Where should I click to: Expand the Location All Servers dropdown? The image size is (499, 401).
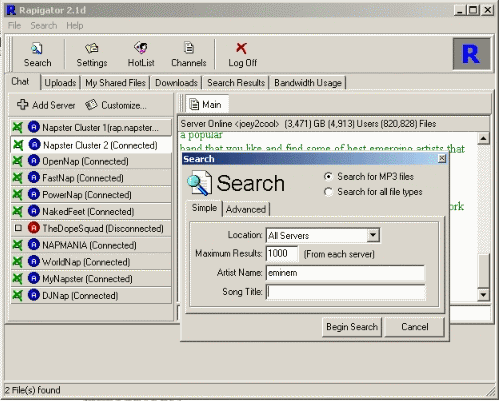coord(373,235)
